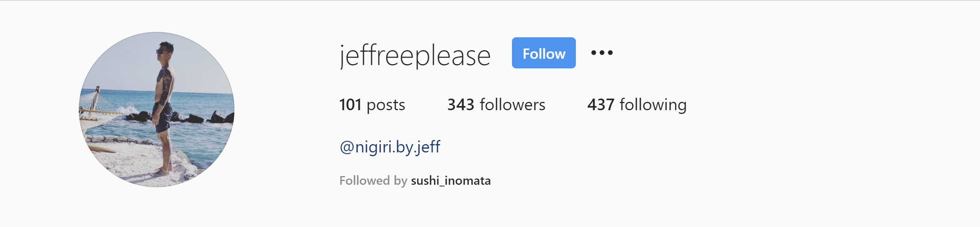Click the word 'following' in the stats
This screenshot has height=227, width=980.
coord(653,105)
